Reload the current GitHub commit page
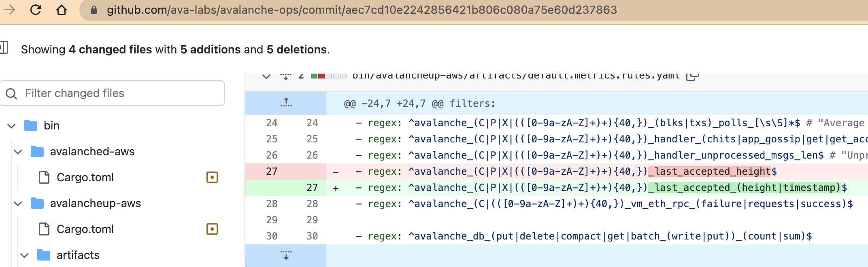The image size is (868, 267). pyautogui.click(x=36, y=10)
